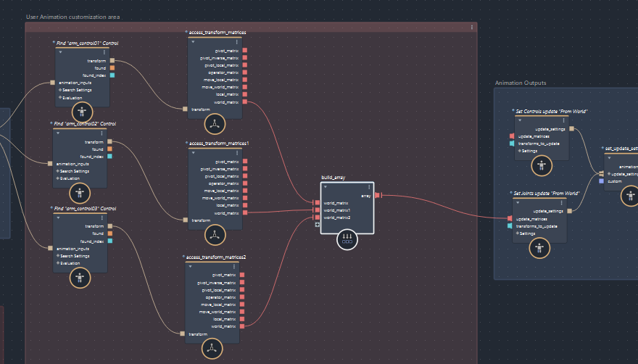
Task: Open options menu of build_array node
Action: point(370,187)
